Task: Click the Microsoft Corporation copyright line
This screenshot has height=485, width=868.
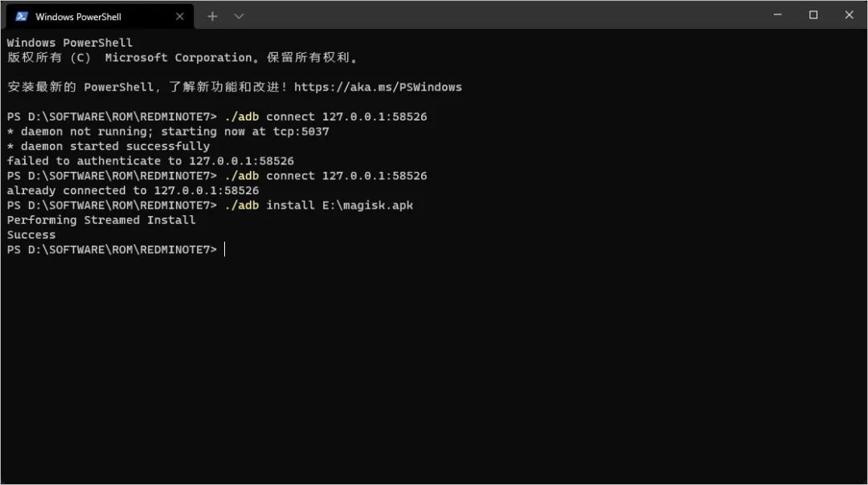Action: tap(182, 58)
